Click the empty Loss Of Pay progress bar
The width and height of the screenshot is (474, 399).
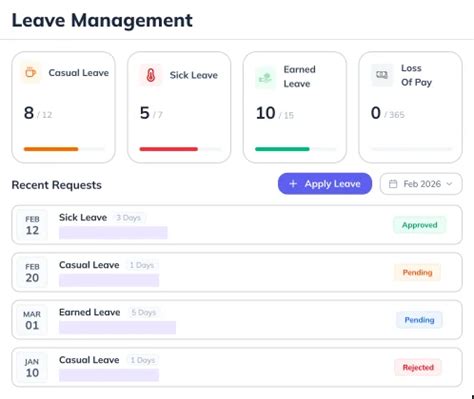coord(411,149)
